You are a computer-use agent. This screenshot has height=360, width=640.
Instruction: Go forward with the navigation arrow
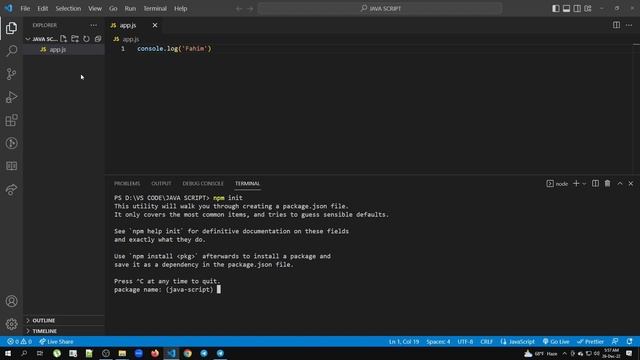250,9
